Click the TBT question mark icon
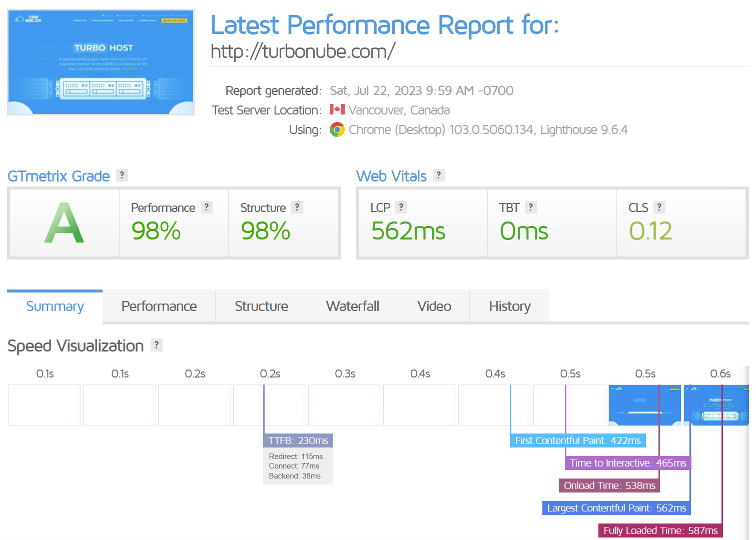756x540 pixels. 530,207
